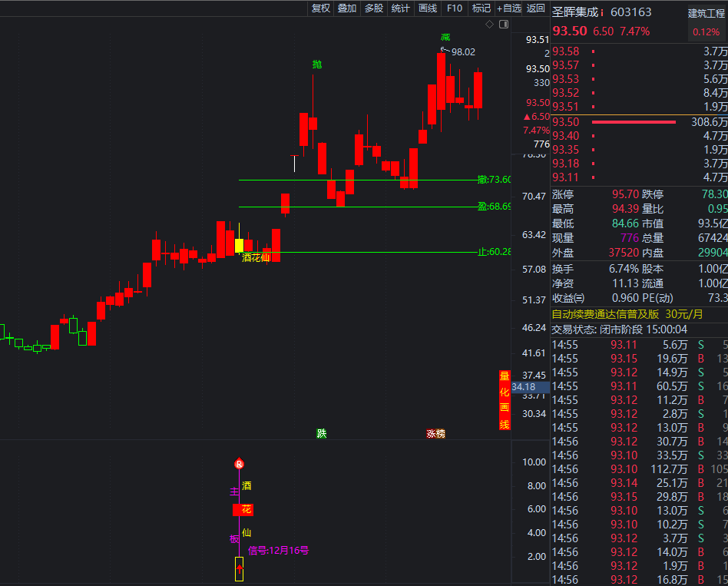Click the 标记 mark button
This screenshot has height=586, width=728.
coord(481,8)
